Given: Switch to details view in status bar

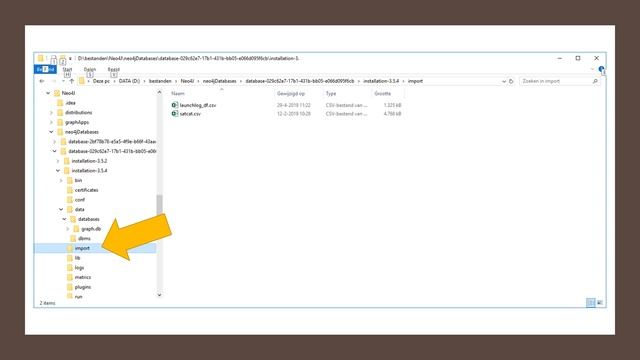Looking at the screenshot, I should pos(591,302).
